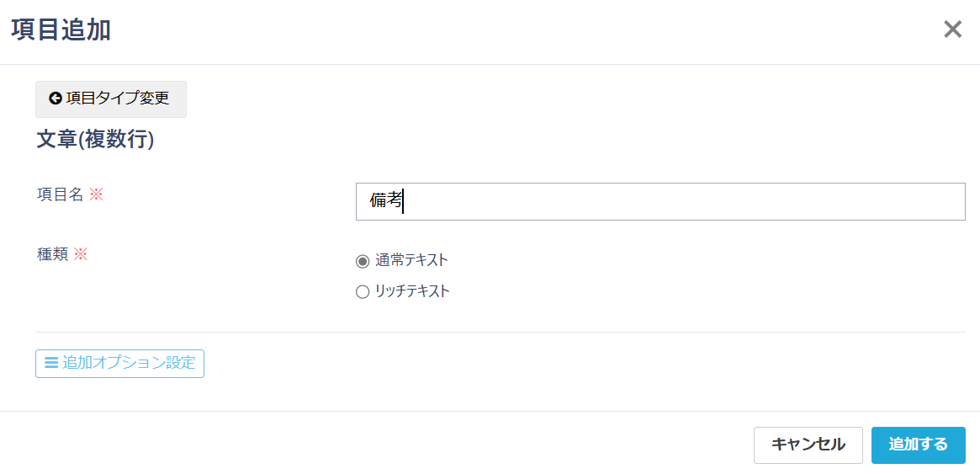Click the hamburger icon beside 追加オプション設定

pyautogui.click(x=51, y=363)
